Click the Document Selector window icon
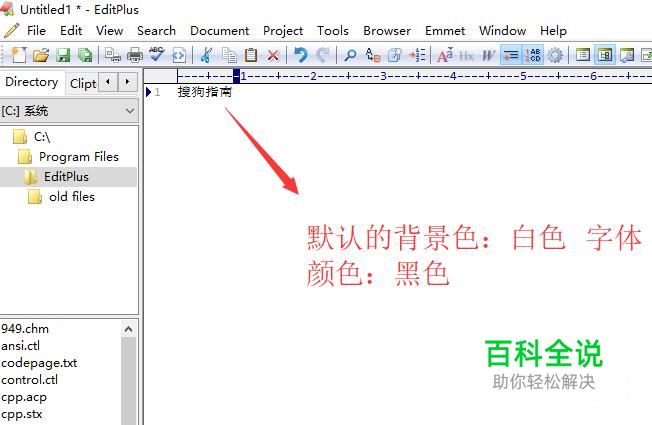Screen dimensions: 652x425 tap(583, 55)
